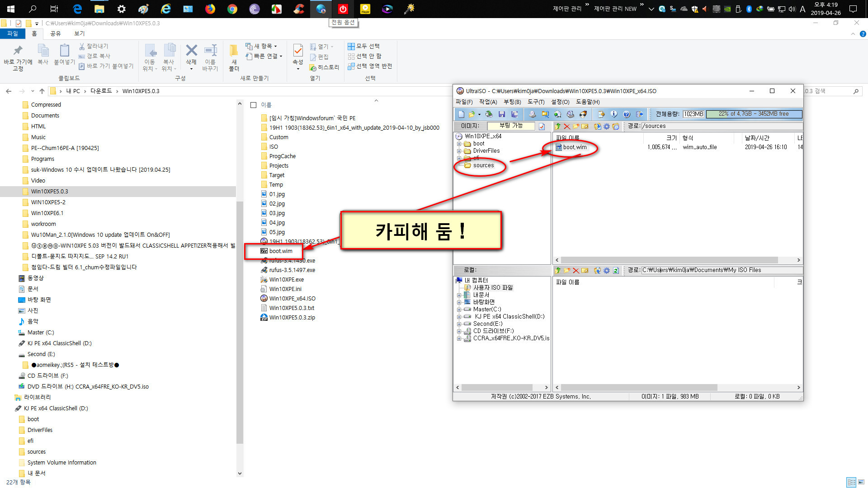Switch to details view at Explorer bottom right

click(851, 482)
